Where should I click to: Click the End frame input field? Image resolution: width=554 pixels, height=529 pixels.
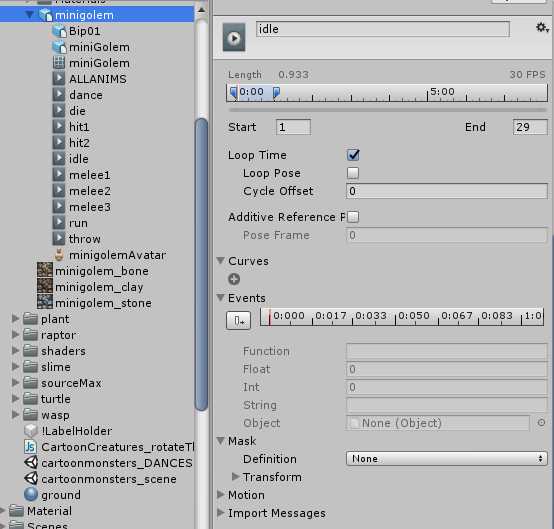click(x=530, y=127)
